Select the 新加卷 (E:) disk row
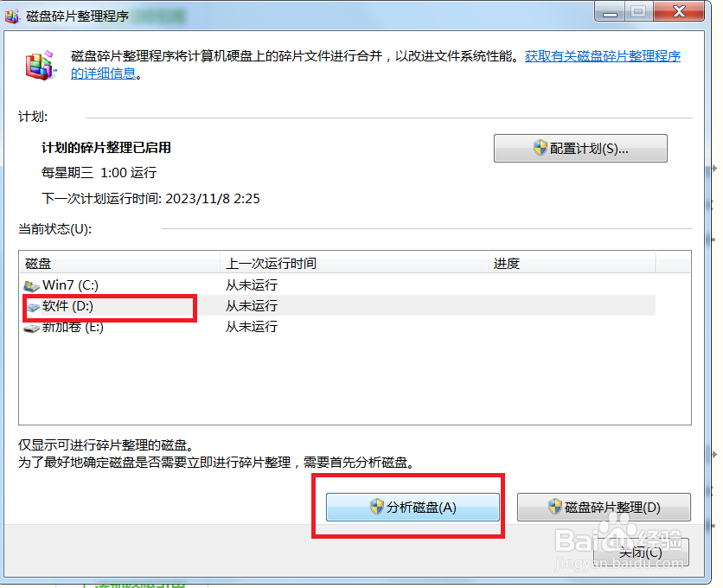Viewport: 723px width, 588px height. click(339, 327)
